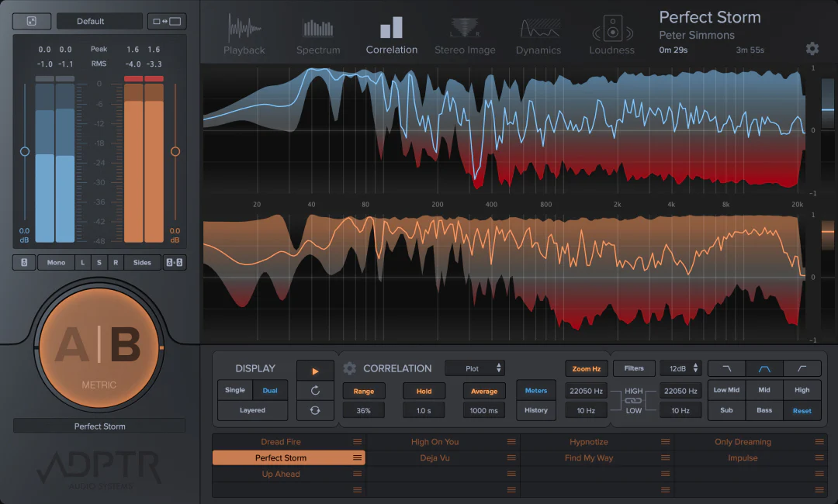Select the History view in Correlation
The height and width of the screenshot is (504, 838).
(535, 410)
